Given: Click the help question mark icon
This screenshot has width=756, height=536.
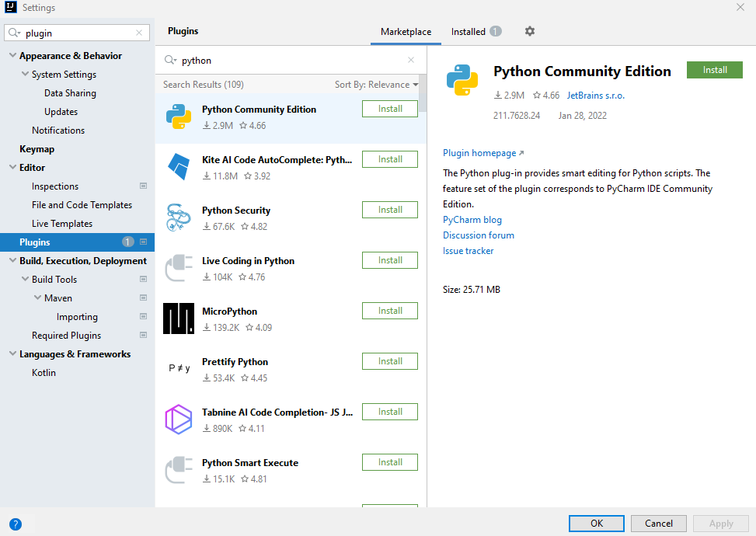Looking at the screenshot, I should 16,524.
